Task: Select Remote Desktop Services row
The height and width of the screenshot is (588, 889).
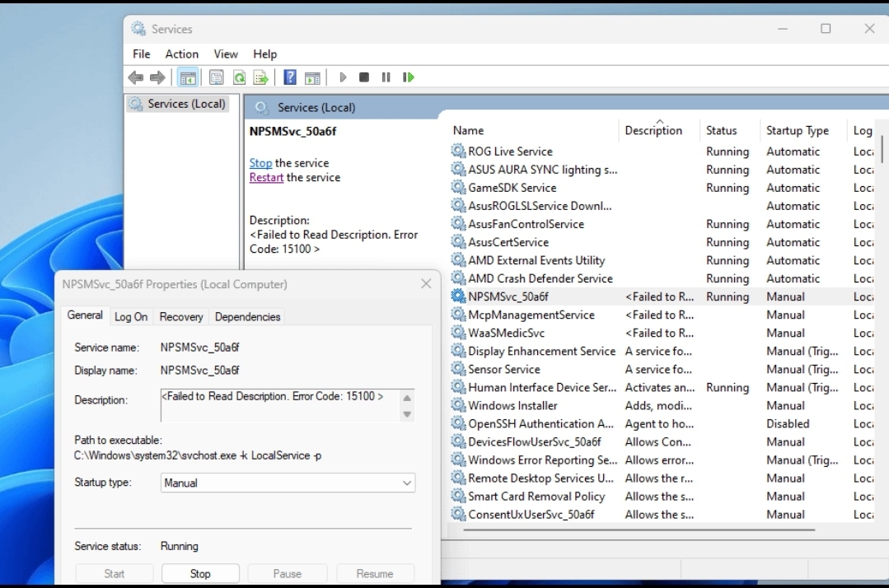Action: coord(662,478)
